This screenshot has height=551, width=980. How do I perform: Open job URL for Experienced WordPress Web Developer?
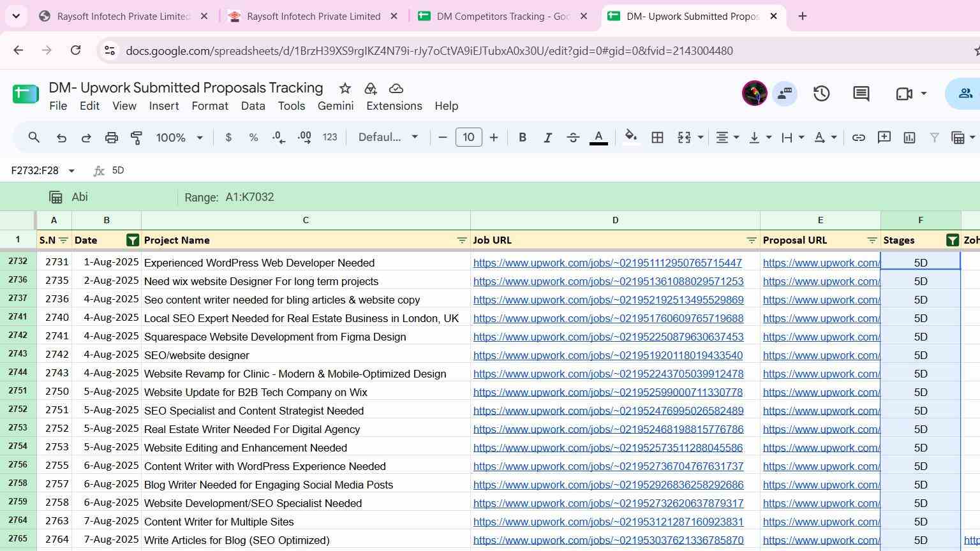(x=607, y=263)
